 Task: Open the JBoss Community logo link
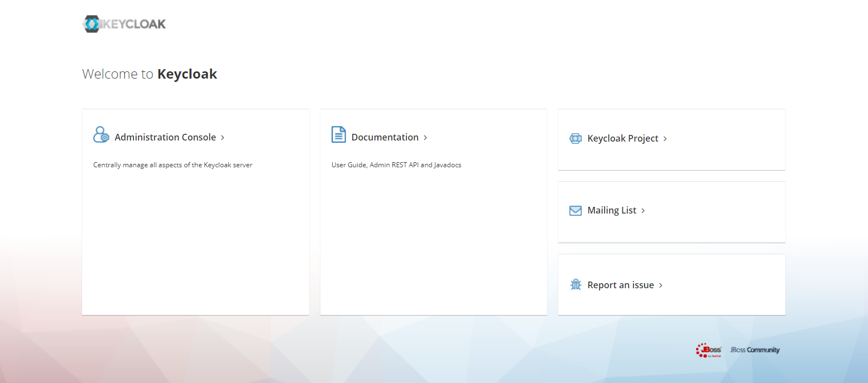pyautogui.click(x=755, y=350)
